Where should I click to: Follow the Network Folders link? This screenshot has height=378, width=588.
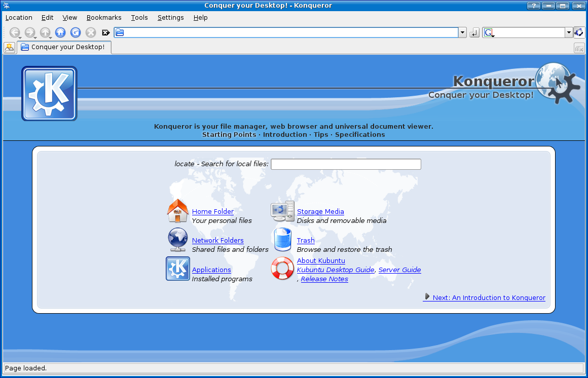tap(217, 240)
